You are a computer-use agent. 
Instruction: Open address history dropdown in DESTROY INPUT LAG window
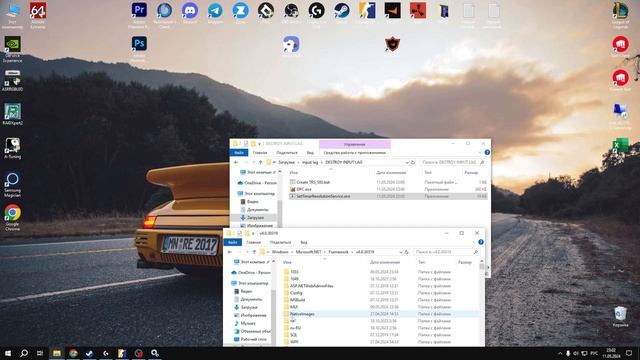407,162
